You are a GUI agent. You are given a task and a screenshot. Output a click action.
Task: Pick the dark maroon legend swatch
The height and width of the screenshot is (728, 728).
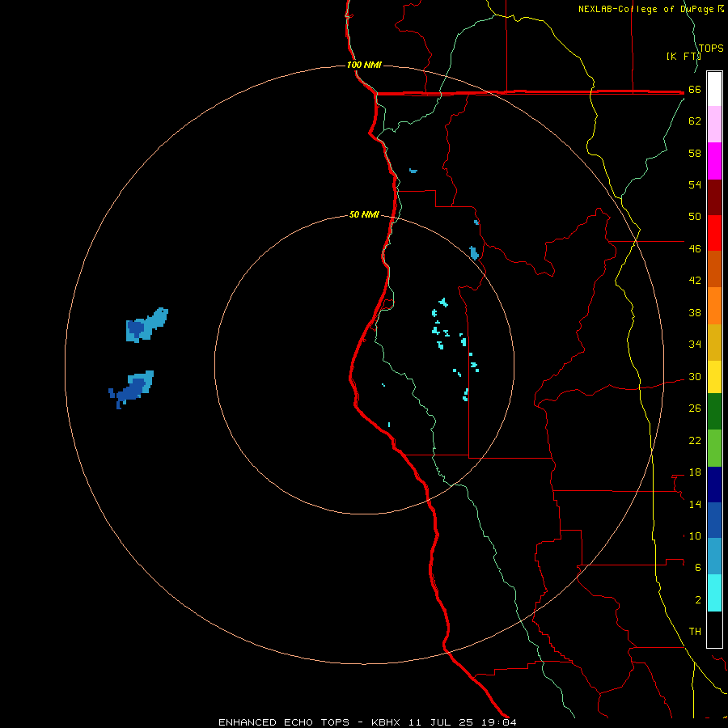(714, 198)
